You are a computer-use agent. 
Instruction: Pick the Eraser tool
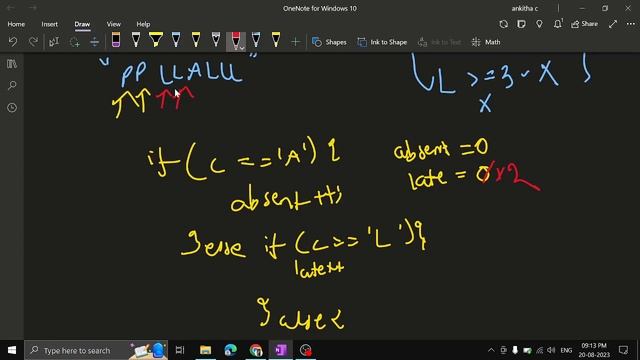116,40
